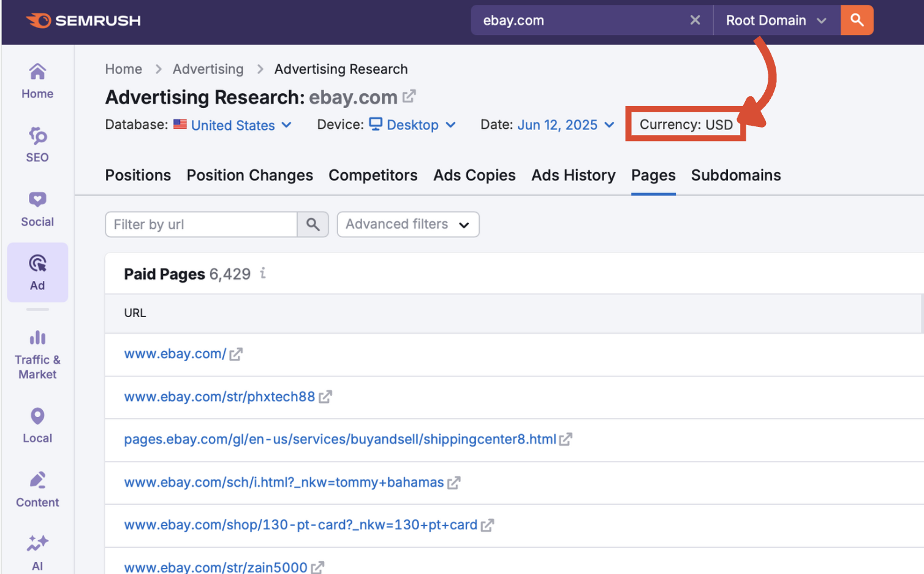Viewport: 924px width, 574px height.
Task: Open the SEO section in sidebar
Action: tap(37, 145)
